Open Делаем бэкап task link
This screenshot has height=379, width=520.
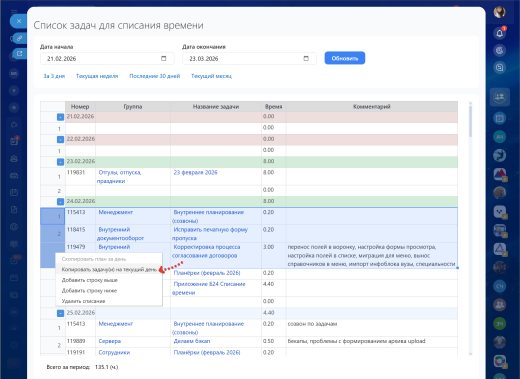point(192,341)
